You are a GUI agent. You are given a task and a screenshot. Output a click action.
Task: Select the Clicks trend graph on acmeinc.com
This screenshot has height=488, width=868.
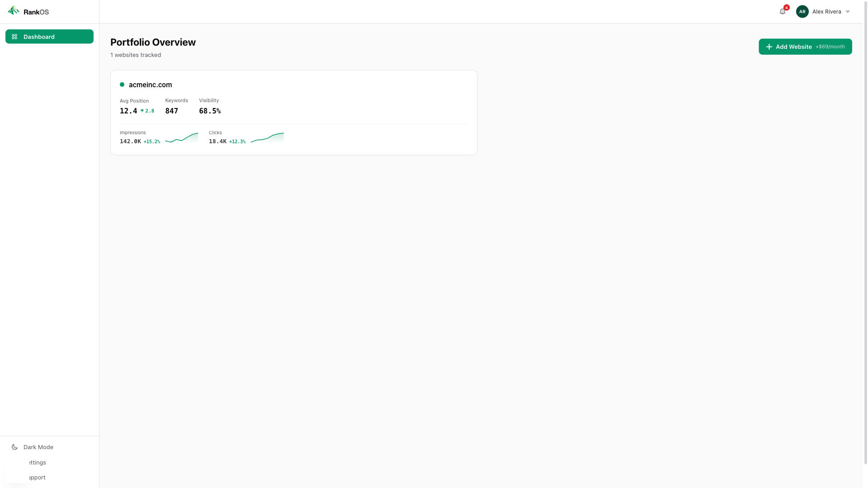coord(267,138)
